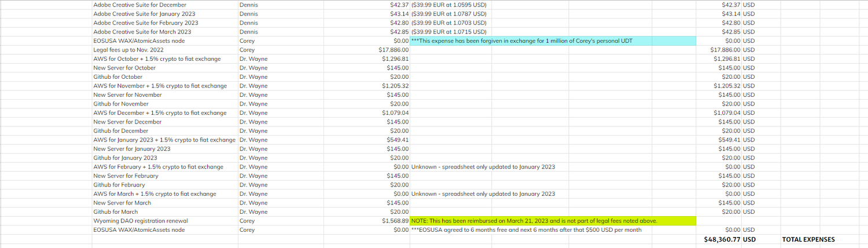Click 'Corey' beside the Legal fees row
The height and width of the screenshot is (248, 868).
point(247,50)
